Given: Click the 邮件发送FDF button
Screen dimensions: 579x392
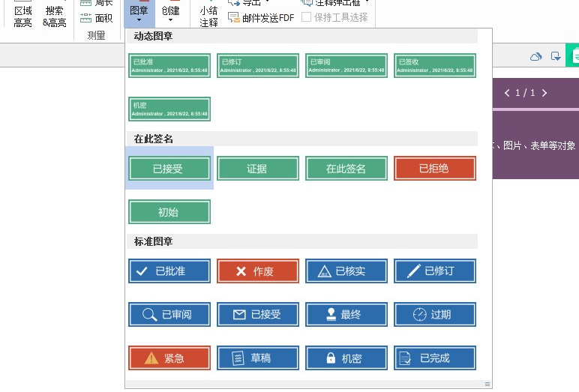Looking at the screenshot, I should 260,18.
